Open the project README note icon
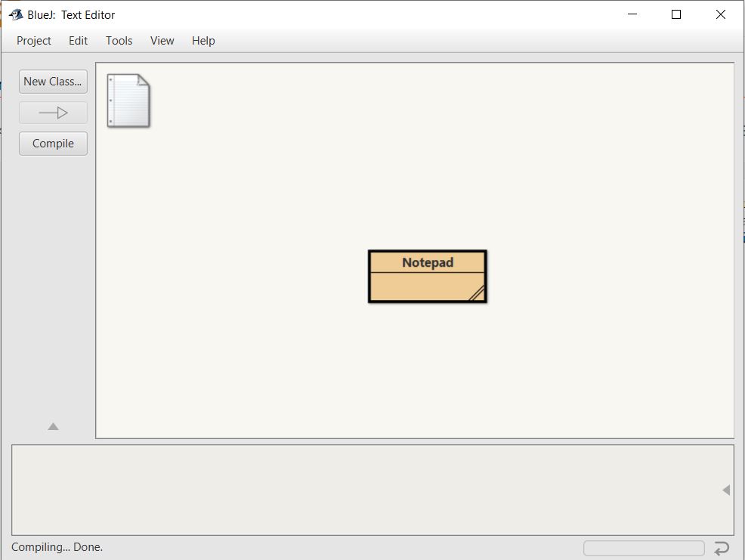The height and width of the screenshot is (560, 745). tap(128, 101)
